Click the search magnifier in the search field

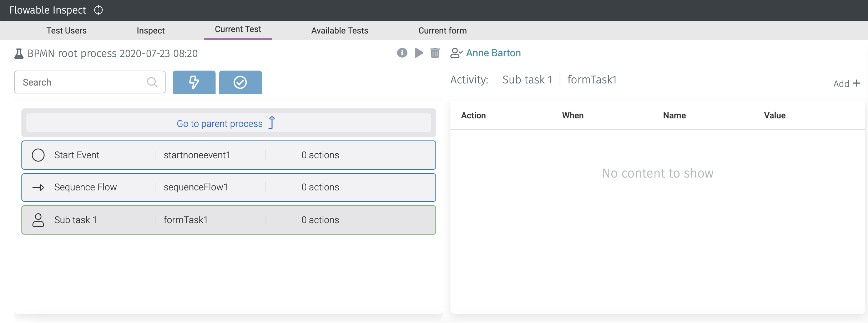click(x=152, y=82)
